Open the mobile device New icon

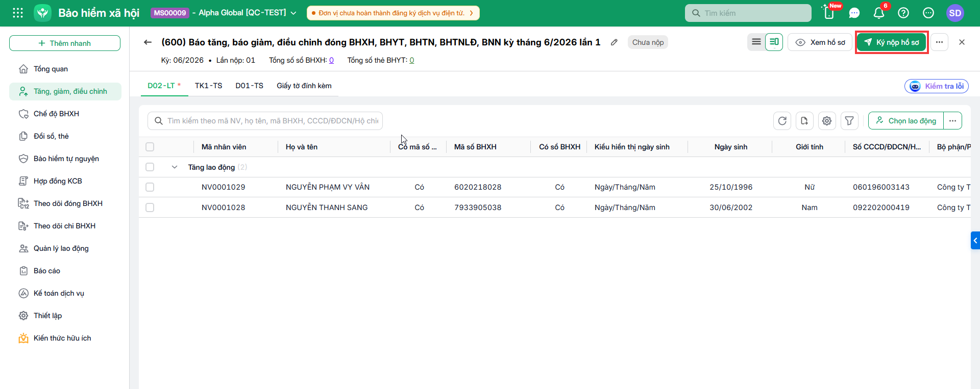point(829,13)
